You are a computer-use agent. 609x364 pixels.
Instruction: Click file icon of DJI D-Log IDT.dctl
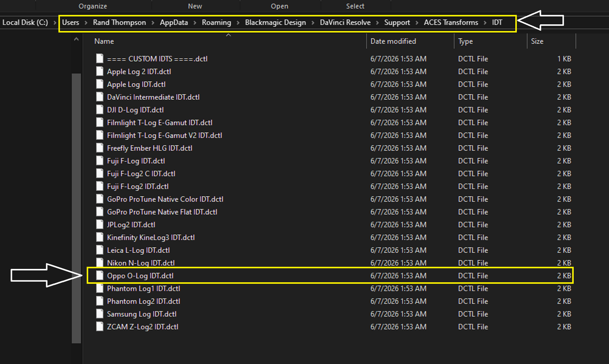(99, 110)
